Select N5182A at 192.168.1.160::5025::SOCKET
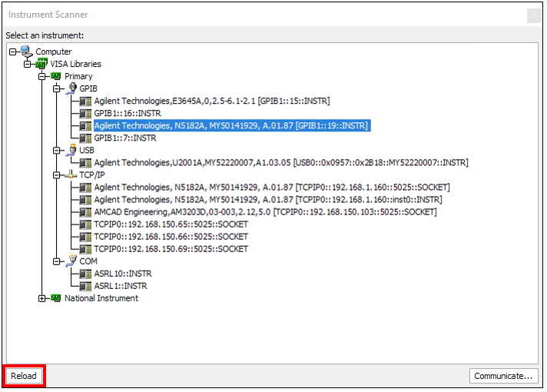This screenshot has width=547, height=392. [x=272, y=188]
